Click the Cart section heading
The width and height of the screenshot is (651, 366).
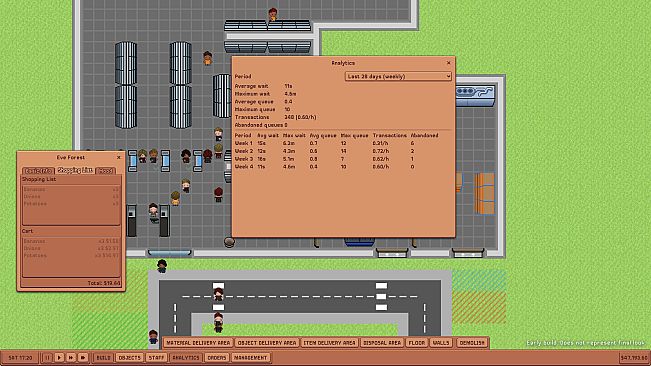pyautogui.click(x=27, y=231)
